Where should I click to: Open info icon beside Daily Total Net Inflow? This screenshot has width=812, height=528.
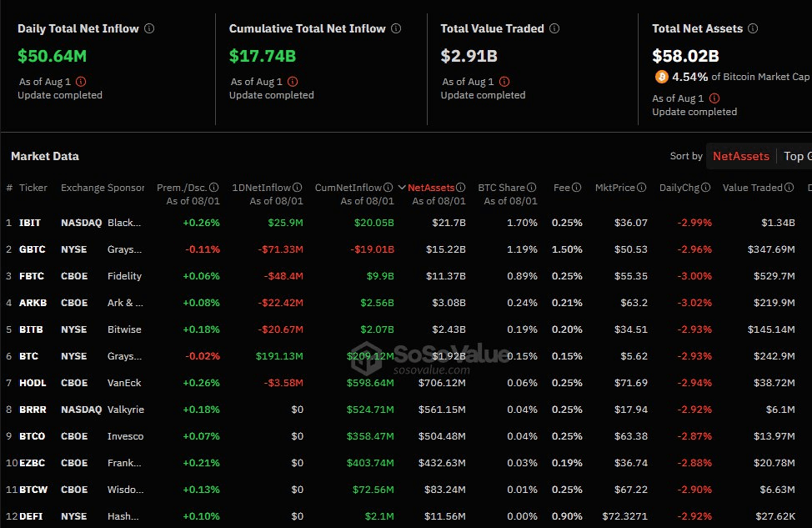pos(149,28)
